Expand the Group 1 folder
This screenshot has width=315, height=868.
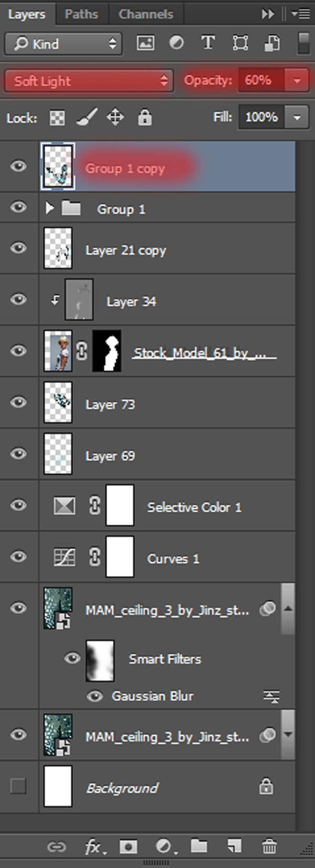tap(50, 209)
